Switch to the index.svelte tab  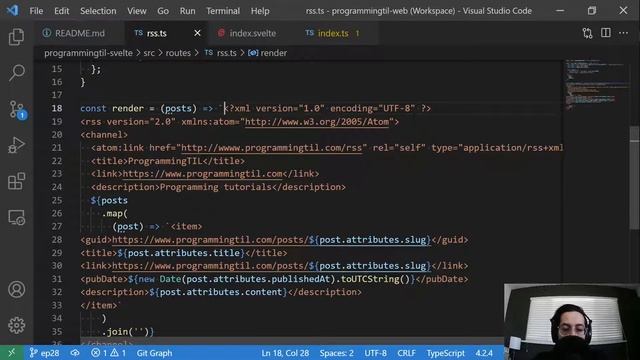click(252, 33)
